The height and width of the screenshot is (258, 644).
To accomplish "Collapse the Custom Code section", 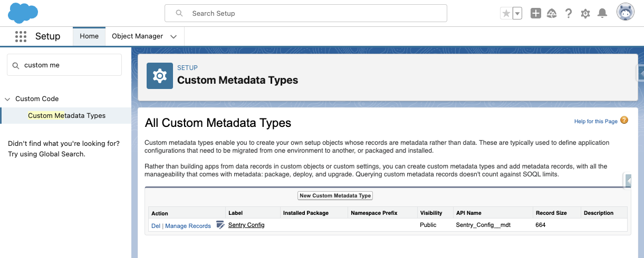I will pos(7,99).
